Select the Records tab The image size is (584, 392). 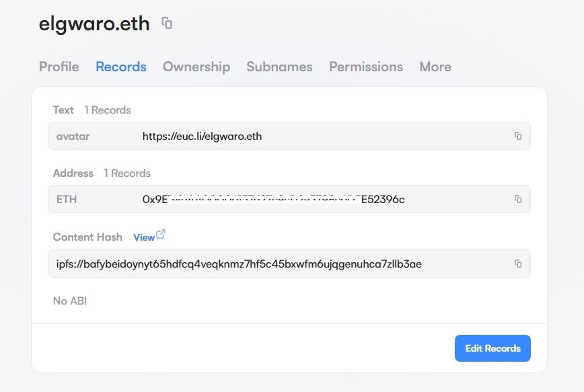[x=121, y=67]
